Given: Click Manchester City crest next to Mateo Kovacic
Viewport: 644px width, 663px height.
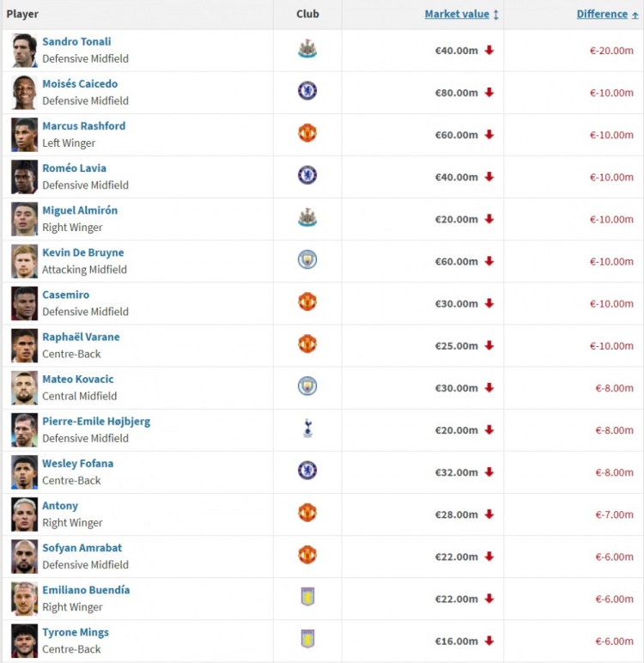Looking at the screenshot, I should 307,386.
